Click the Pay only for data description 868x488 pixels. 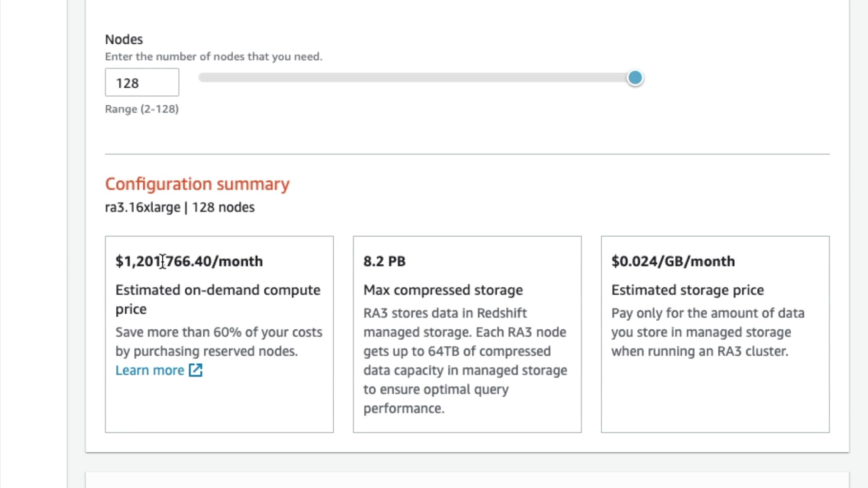708,332
